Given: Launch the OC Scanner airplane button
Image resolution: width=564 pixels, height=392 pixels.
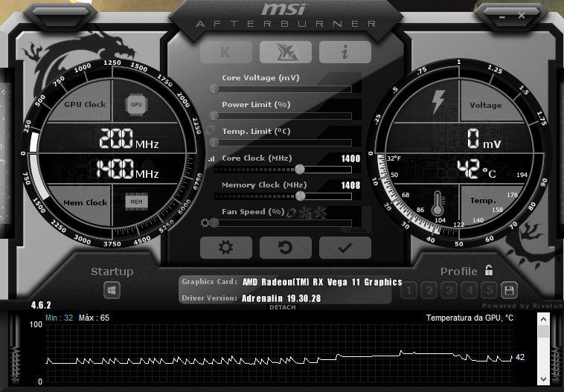Looking at the screenshot, I should 286,52.
